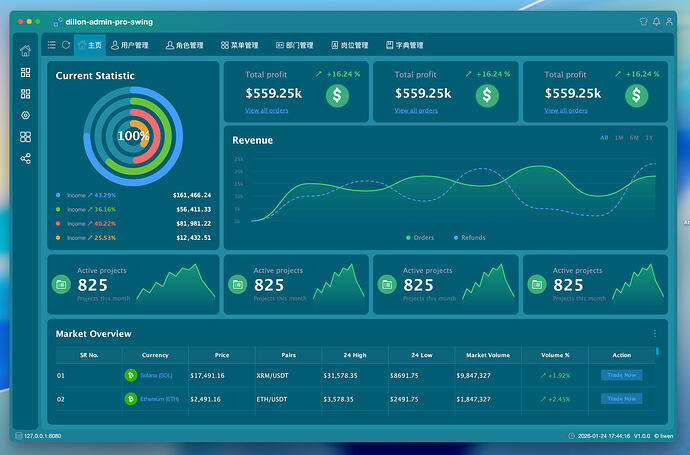Click the $12,432.51 income amount
Image resolution: width=690 pixels, height=455 pixels.
pos(194,238)
